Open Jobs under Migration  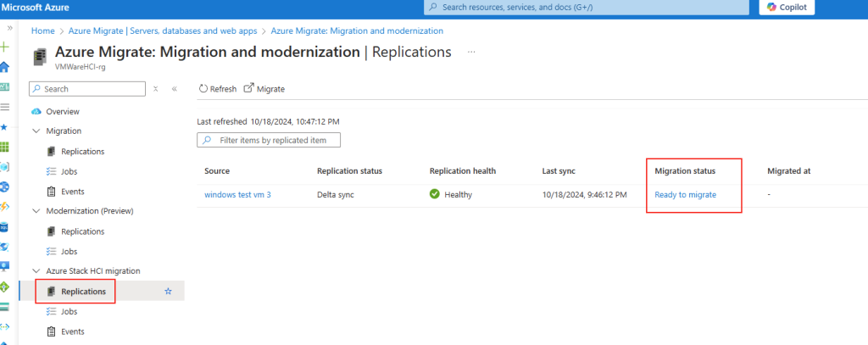70,171
